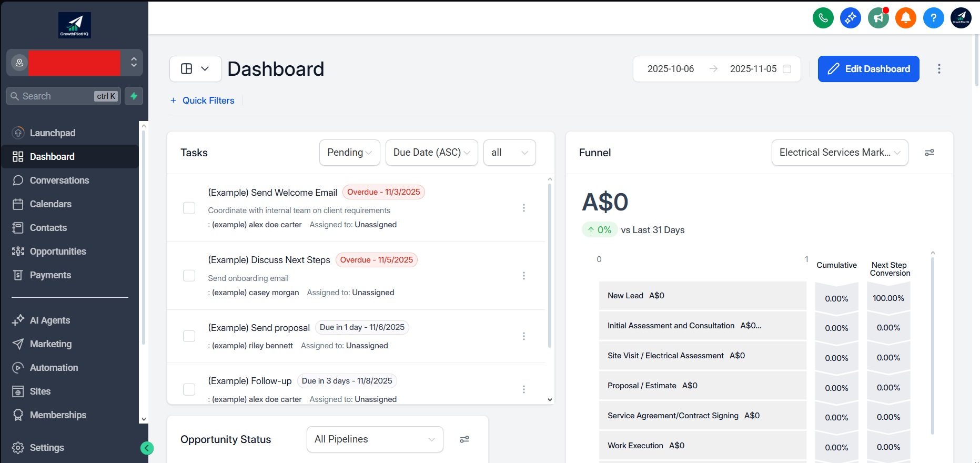Check the Send Welcome Email task checkbox

[x=189, y=208]
